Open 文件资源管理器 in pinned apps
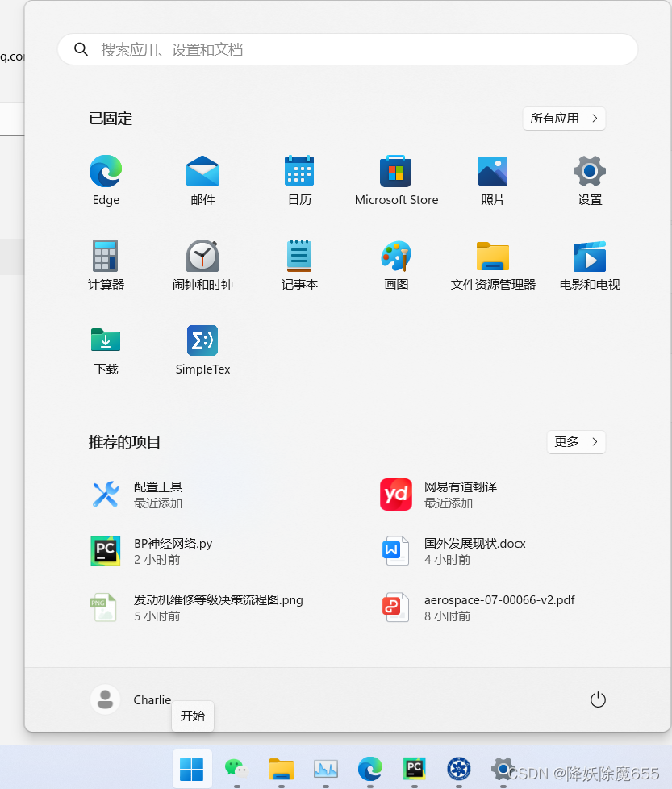The height and width of the screenshot is (789, 672). [x=493, y=265]
